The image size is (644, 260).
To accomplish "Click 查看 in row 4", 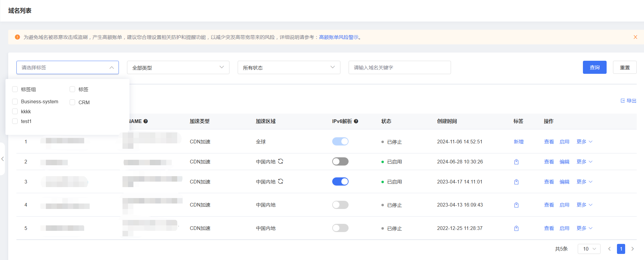I will [549, 205].
